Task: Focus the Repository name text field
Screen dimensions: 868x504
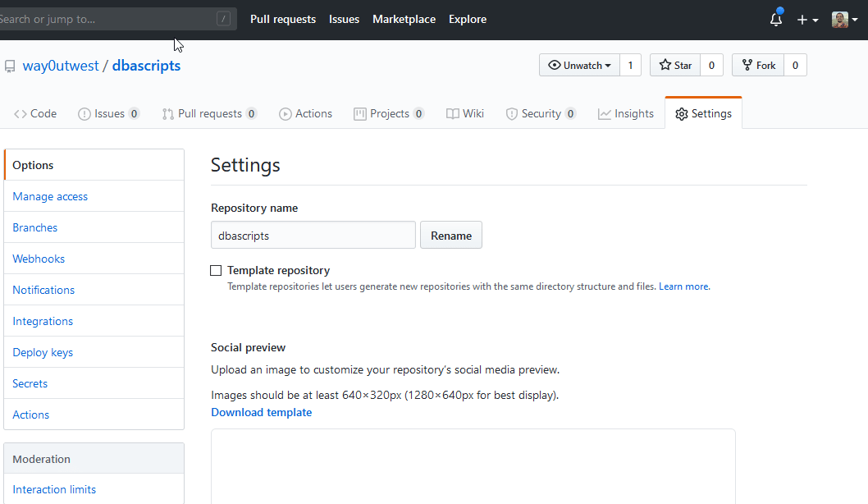Action: (x=313, y=236)
